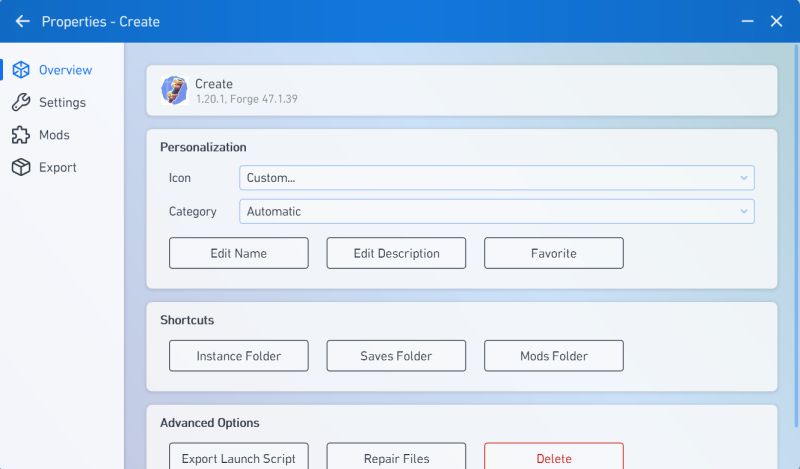800x469 pixels.
Task: Click the Create instance name text
Action: point(214,84)
